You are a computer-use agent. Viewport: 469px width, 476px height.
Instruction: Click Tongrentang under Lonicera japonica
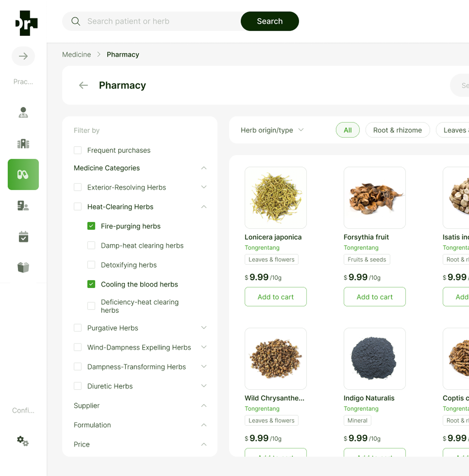(x=262, y=248)
